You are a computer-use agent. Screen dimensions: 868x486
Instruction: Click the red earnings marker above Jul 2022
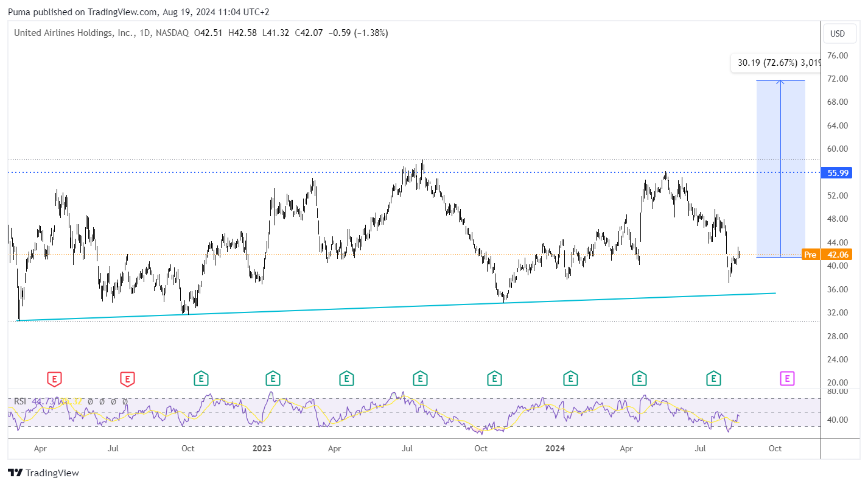click(x=127, y=379)
